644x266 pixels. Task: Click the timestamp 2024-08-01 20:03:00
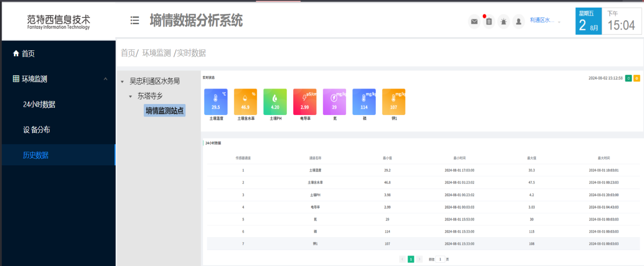click(x=604, y=195)
